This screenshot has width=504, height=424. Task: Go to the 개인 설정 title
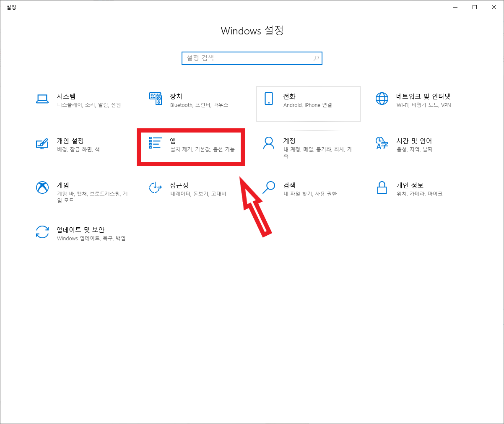[70, 141]
